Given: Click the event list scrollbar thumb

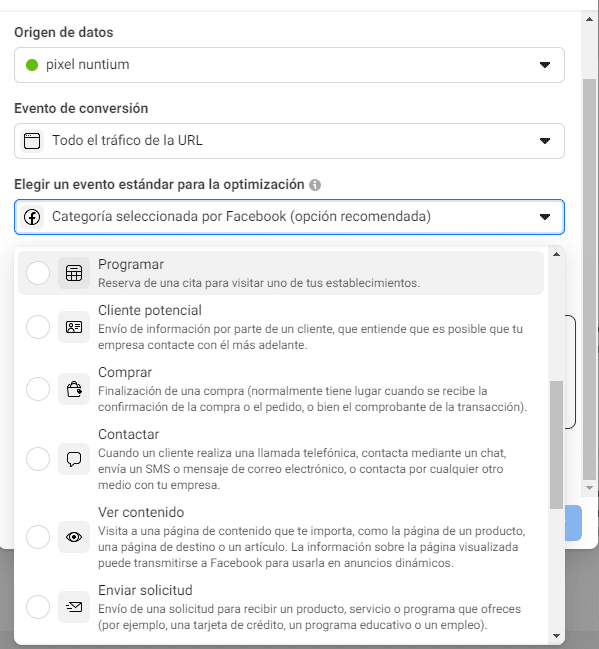Looking at the screenshot, I should (556, 445).
